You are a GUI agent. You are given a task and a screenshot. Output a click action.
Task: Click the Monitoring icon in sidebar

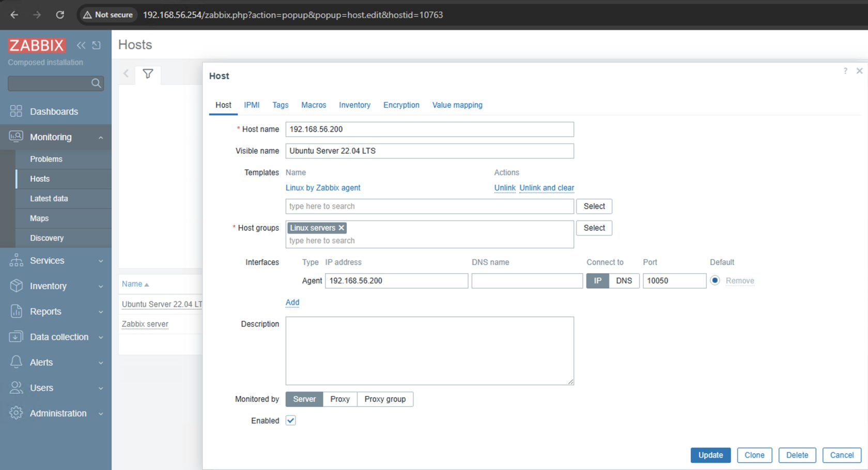point(16,137)
